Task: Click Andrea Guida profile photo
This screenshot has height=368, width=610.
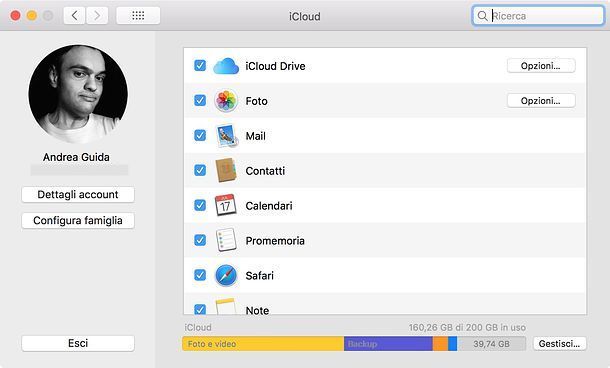Action: (78, 94)
